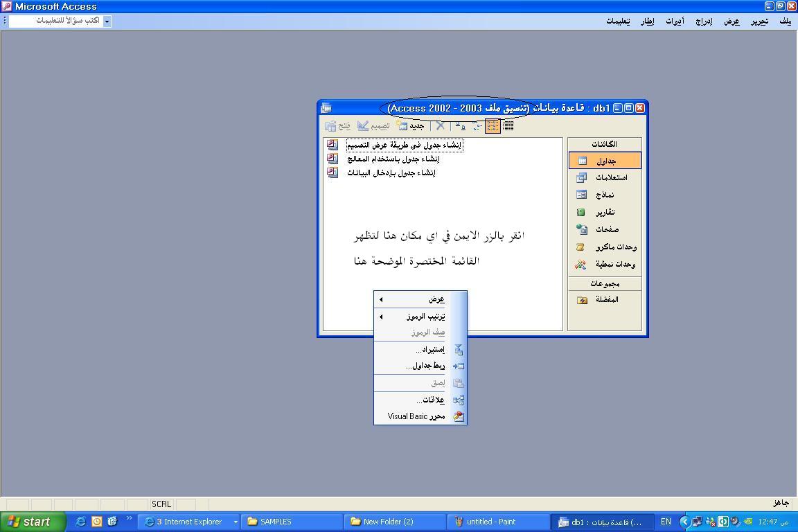Switch to db1 database taskbar button

tap(601, 522)
